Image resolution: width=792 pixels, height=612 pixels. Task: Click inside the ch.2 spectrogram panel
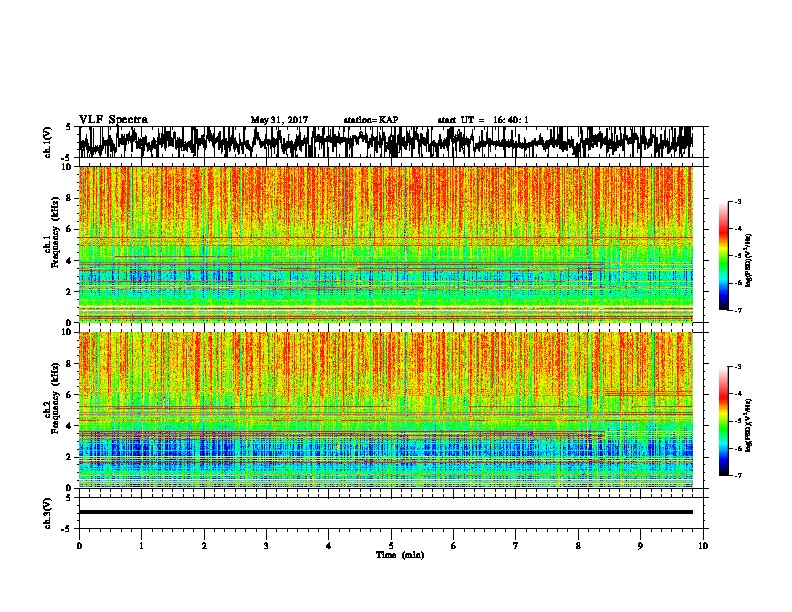click(386, 410)
